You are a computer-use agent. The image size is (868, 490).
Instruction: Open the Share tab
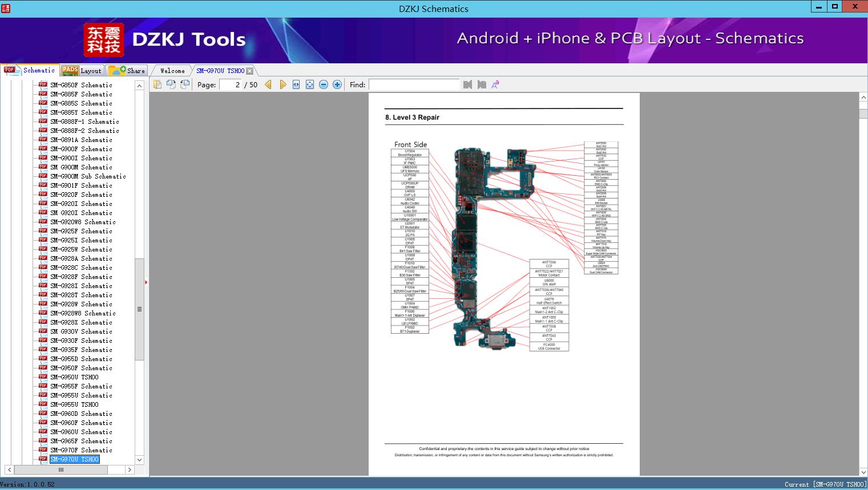point(127,71)
